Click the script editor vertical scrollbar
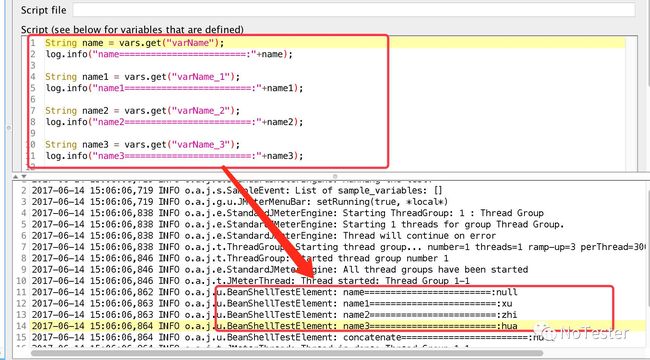Viewport: 650px width, 360px height. pyautogui.click(x=631, y=103)
